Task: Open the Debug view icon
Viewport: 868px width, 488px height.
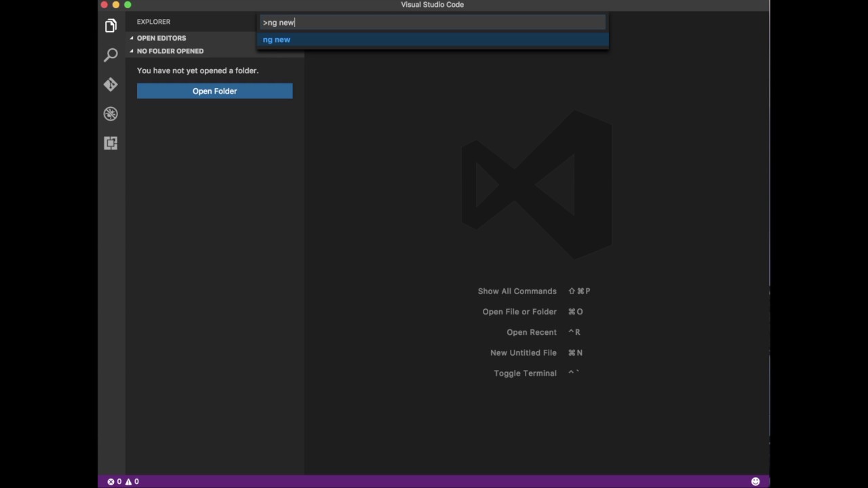Action: pyautogui.click(x=111, y=114)
